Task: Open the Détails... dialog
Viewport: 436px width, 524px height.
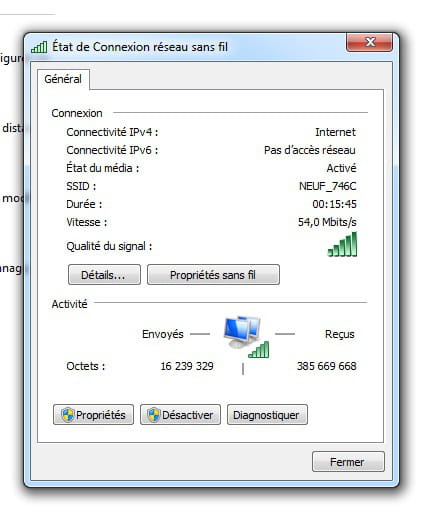Action: pyautogui.click(x=104, y=275)
